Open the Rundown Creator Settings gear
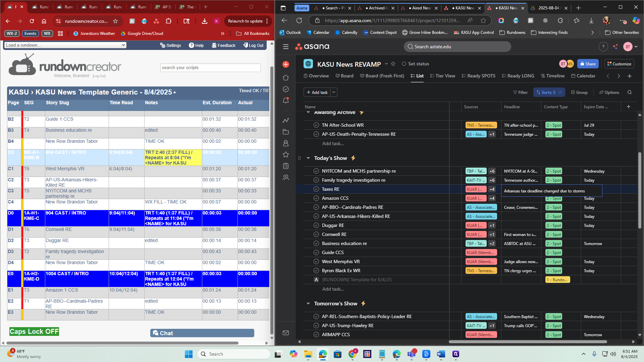This screenshot has width=644, height=362. [x=170, y=45]
